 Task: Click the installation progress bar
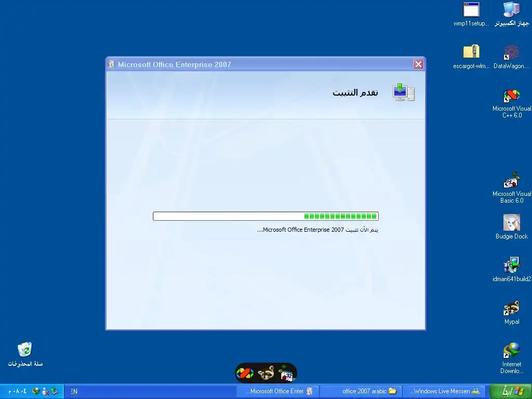point(265,216)
